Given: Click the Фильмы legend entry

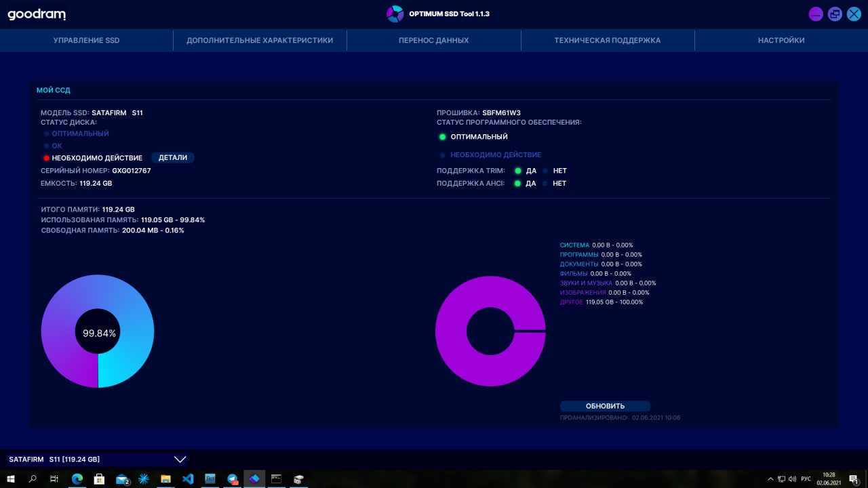Looking at the screenshot, I should pos(595,274).
